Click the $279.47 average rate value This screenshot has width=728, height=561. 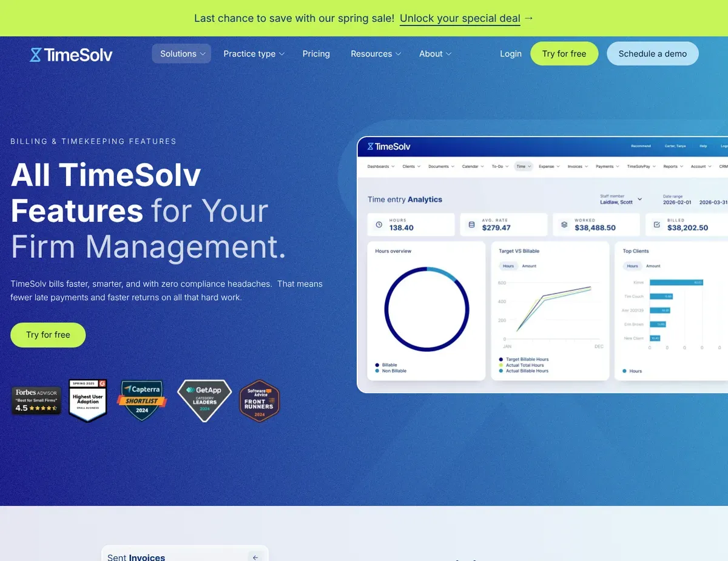[x=496, y=228]
